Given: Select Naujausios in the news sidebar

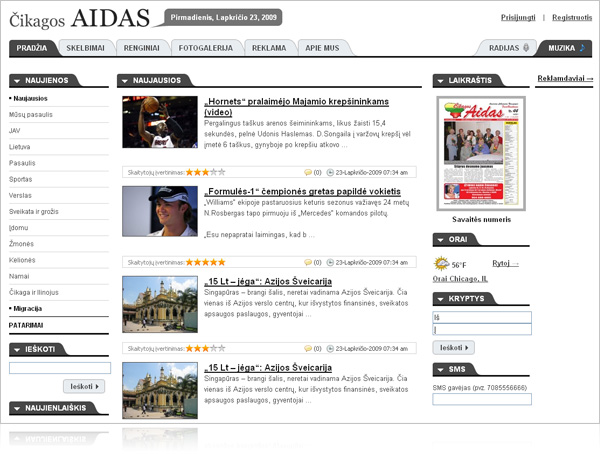Looking at the screenshot, I should point(30,99).
